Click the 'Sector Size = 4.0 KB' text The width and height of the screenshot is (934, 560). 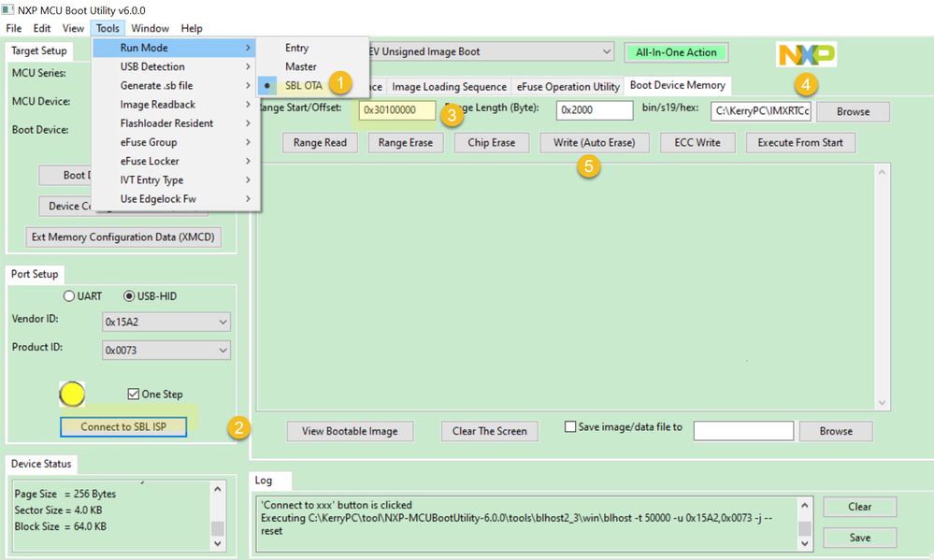click(58, 510)
